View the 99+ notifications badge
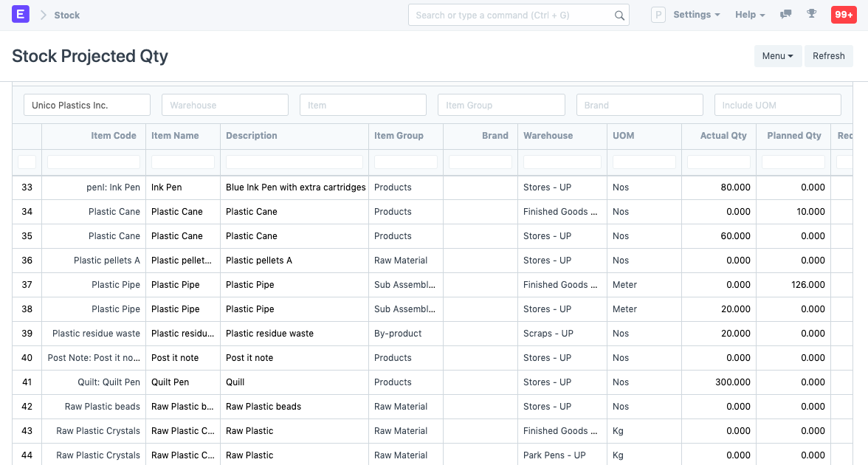The height and width of the screenshot is (465, 868). coord(844,15)
